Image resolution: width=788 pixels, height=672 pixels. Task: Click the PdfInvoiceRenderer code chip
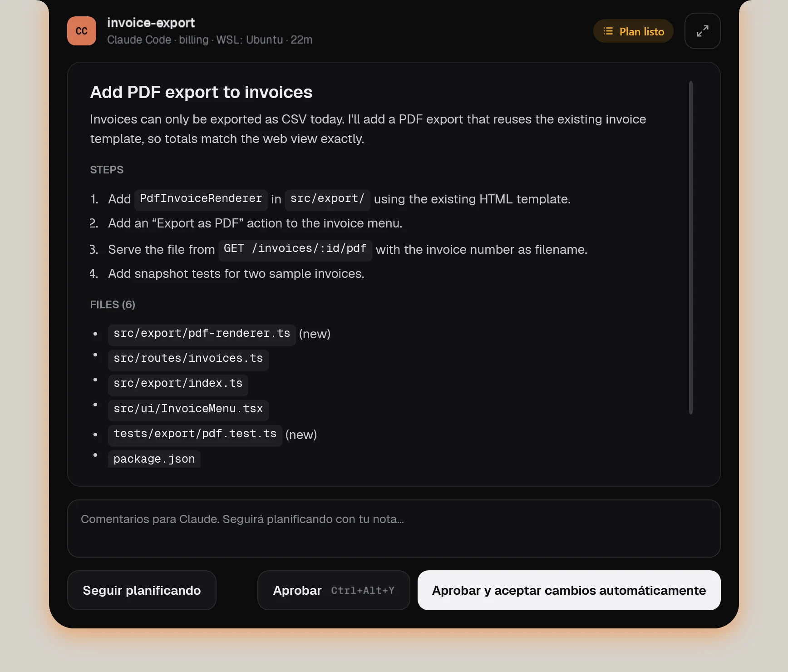[x=201, y=199]
